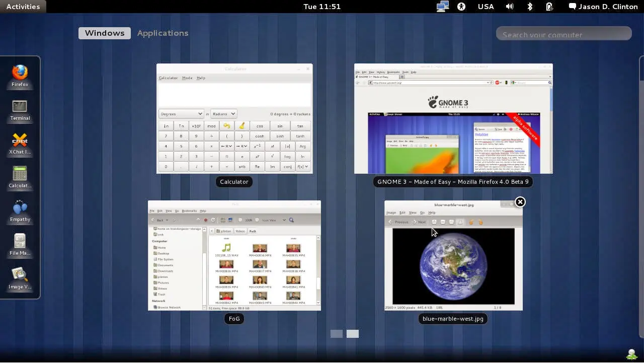Open the Radians unit dropdown in Calculator
The width and height of the screenshot is (644, 364).
(x=223, y=114)
